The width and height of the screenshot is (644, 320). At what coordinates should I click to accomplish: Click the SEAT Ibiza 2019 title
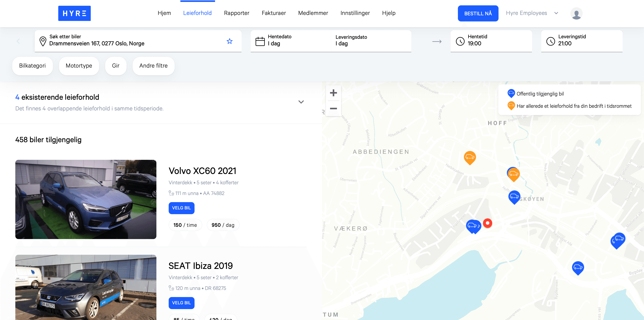200,266
